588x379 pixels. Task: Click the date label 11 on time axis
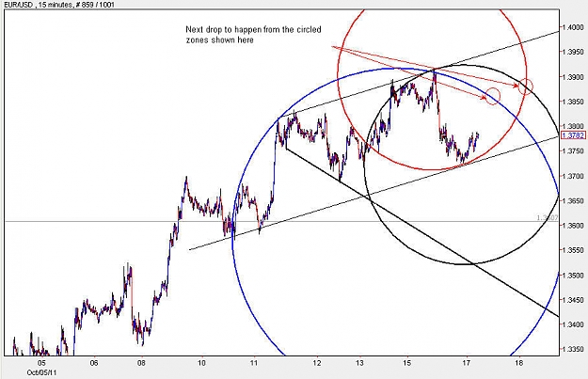click(x=254, y=363)
